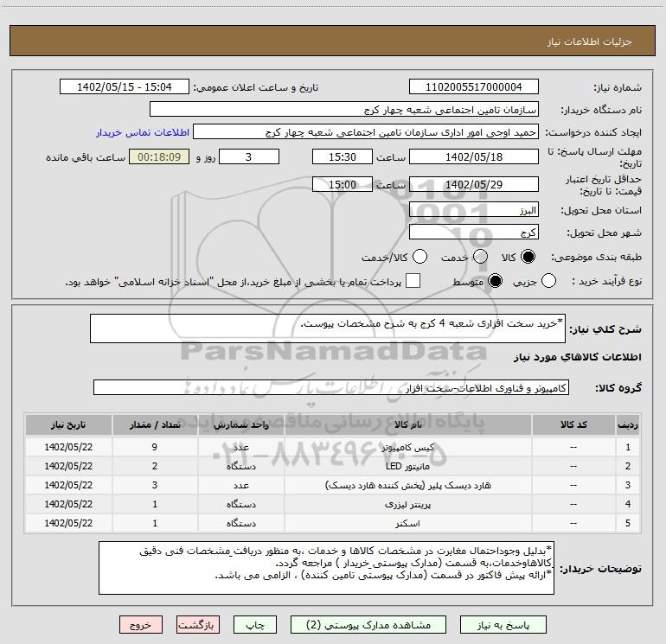Click the ردیف column header
Viewport: 666px width, 644px height.
(628, 425)
